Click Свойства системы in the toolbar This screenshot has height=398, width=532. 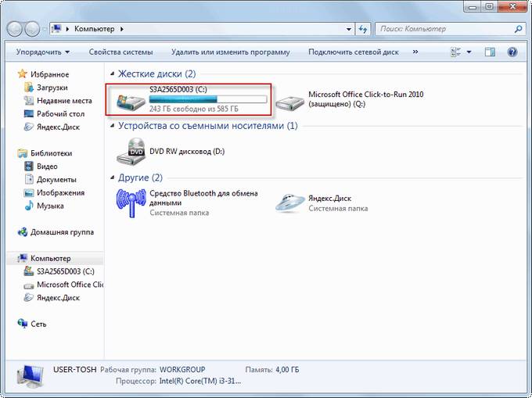point(120,52)
